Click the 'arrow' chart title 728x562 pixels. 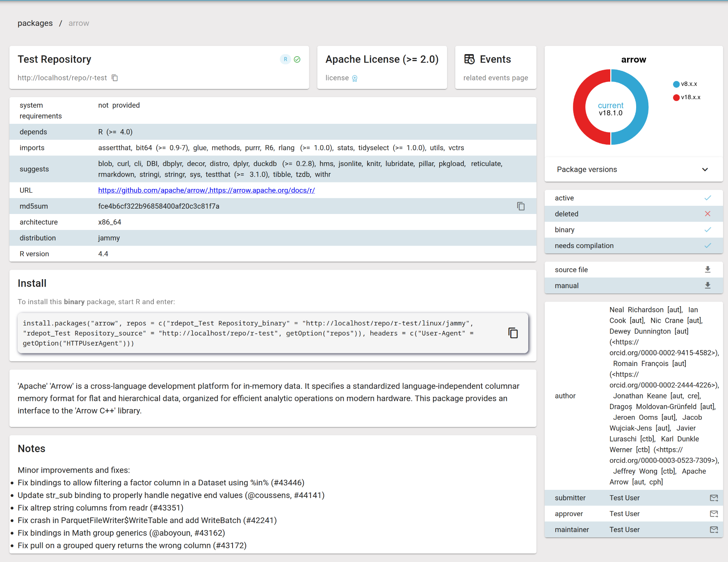(x=633, y=60)
